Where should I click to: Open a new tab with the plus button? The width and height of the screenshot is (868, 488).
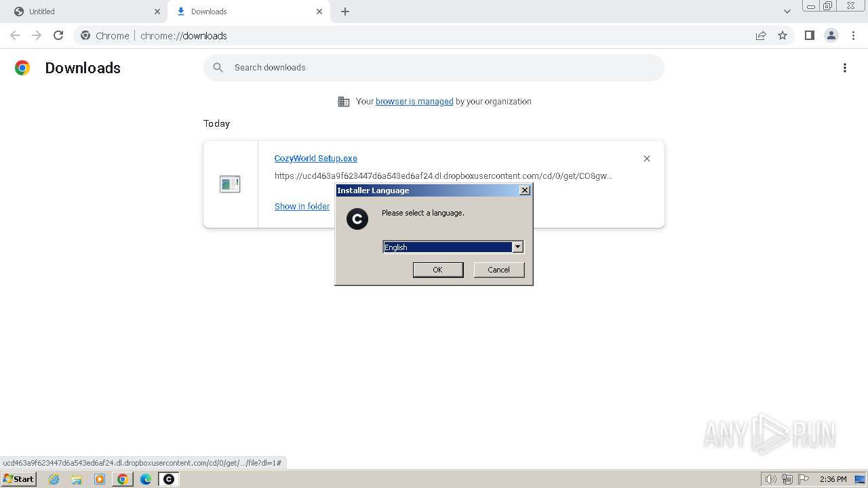click(x=345, y=12)
